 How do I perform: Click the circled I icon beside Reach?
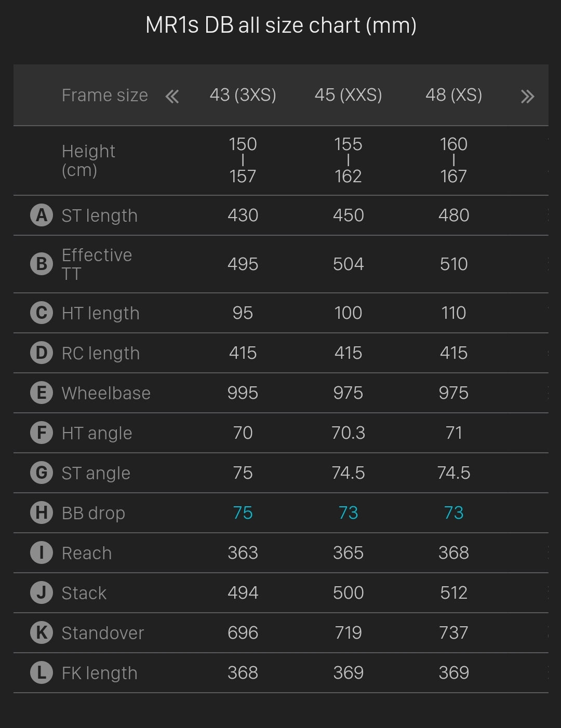[x=42, y=552]
